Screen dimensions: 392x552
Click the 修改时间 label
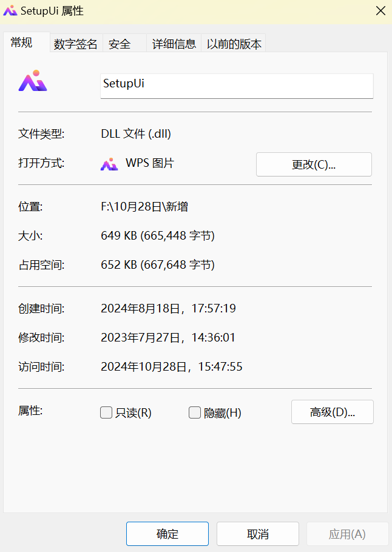(x=41, y=338)
